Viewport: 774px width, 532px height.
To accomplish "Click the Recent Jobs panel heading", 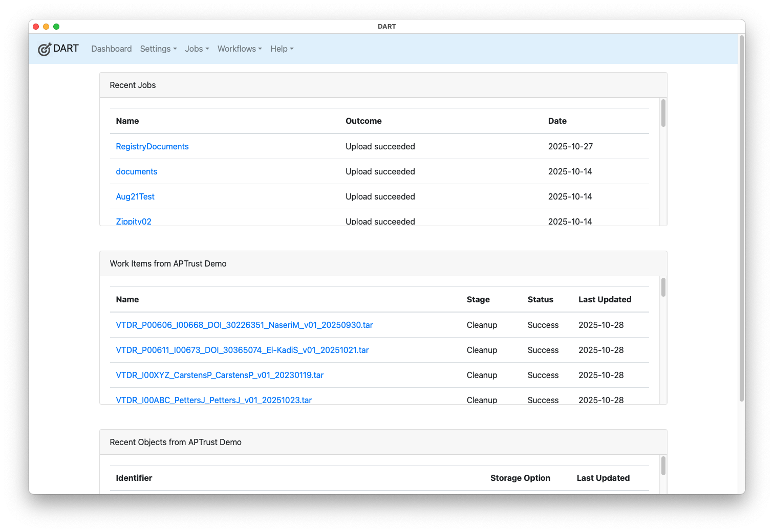I will click(x=133, y=85).
